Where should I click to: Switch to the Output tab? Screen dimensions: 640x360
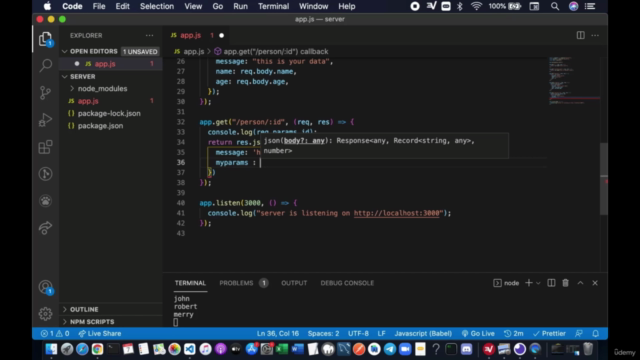pyautogui.click(x=294, y=283)
